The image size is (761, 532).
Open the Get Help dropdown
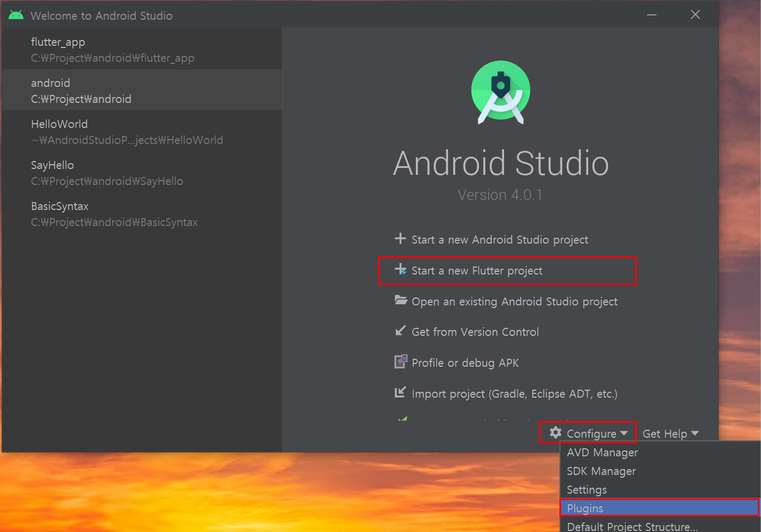(x=670, y=433)
